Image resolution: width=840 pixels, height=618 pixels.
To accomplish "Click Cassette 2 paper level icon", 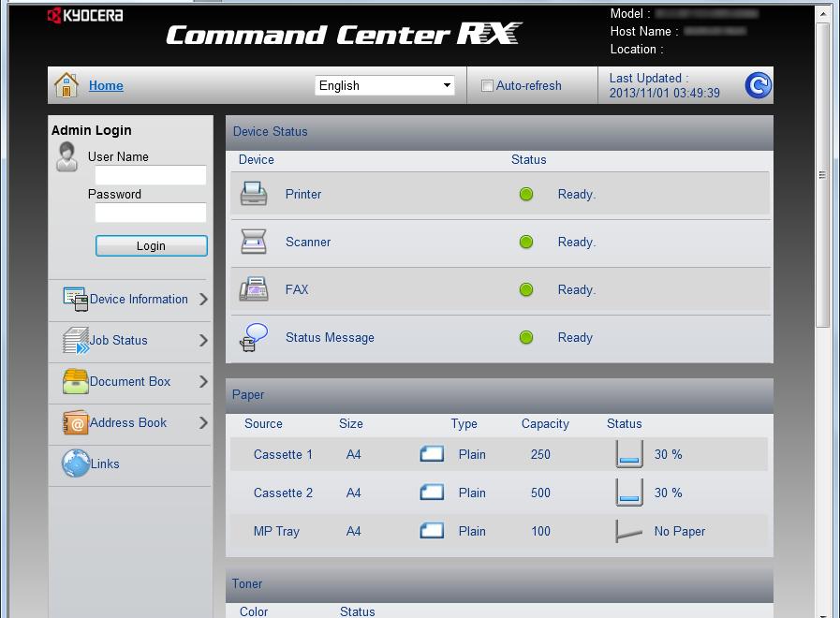I will point(629,493).
